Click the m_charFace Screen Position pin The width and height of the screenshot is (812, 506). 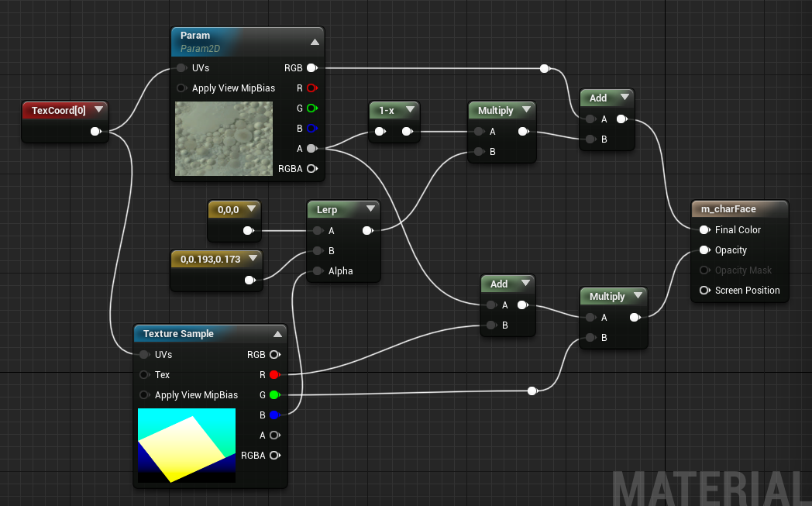point(705,291)
